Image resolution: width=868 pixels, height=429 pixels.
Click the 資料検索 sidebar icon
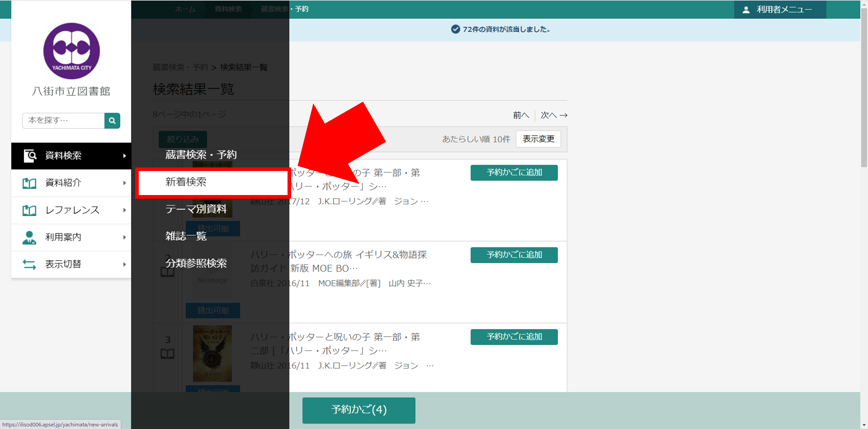30,156
